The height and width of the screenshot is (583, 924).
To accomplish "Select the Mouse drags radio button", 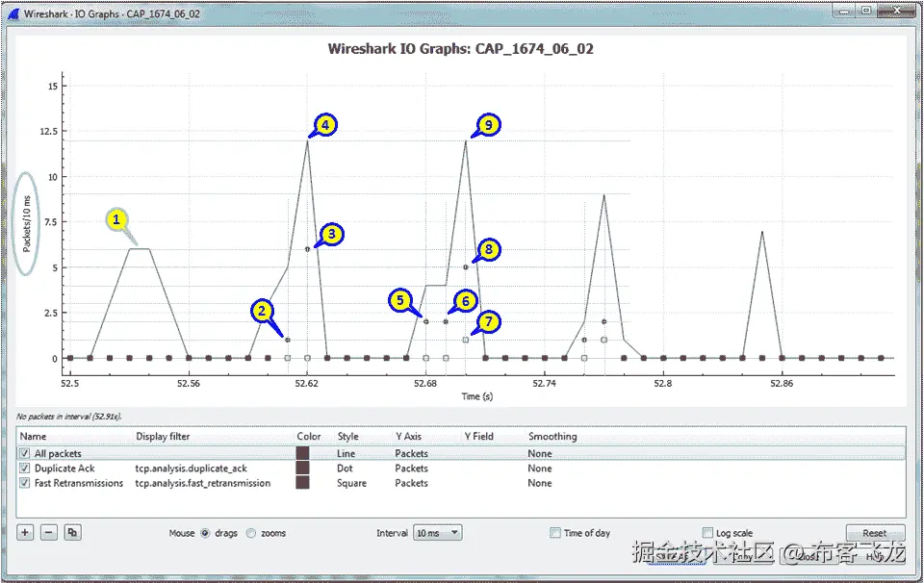I will click(205, 533).
